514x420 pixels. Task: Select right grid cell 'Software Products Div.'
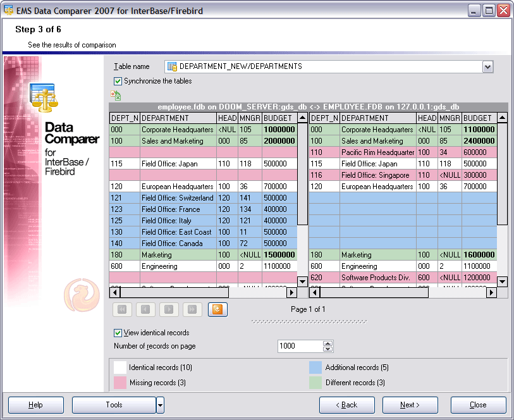point(378,278)
